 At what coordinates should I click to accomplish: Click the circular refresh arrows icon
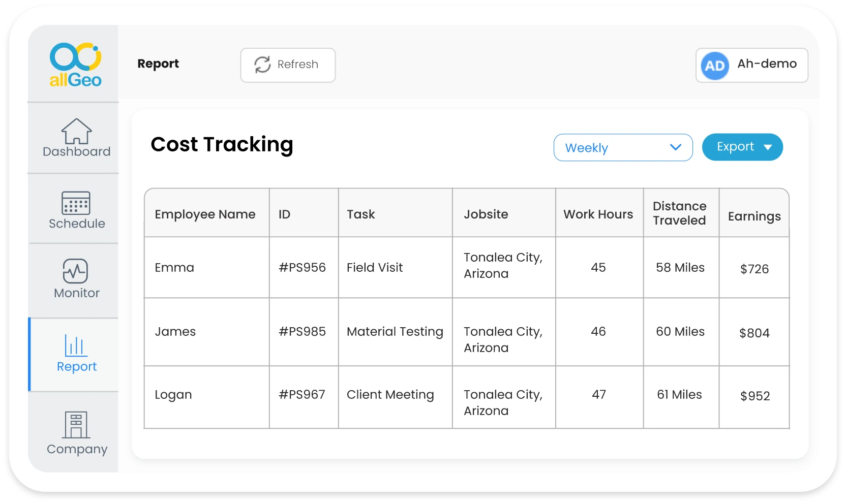click(x=262, y=65)
